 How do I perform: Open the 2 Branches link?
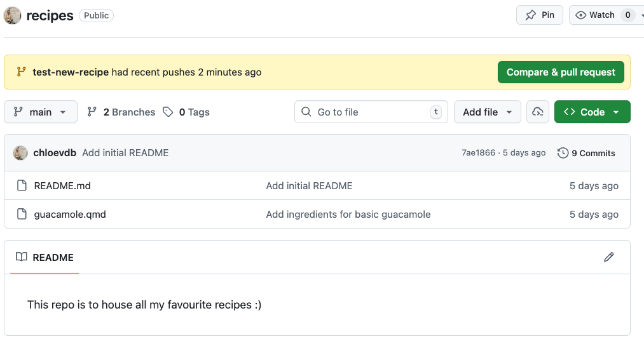pyautogui.click(x=121, y=112)
